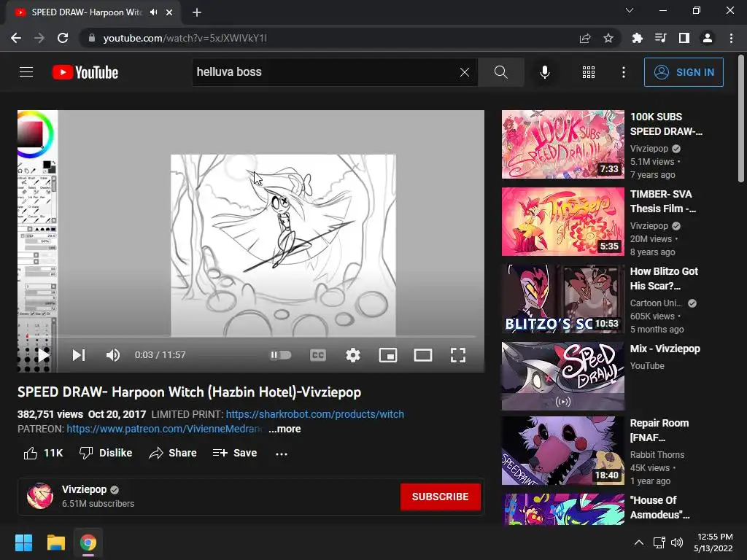This screenshot has height=560, width=747.
Task: Open Chrome profile icon
Action: [x=708, y=38]
